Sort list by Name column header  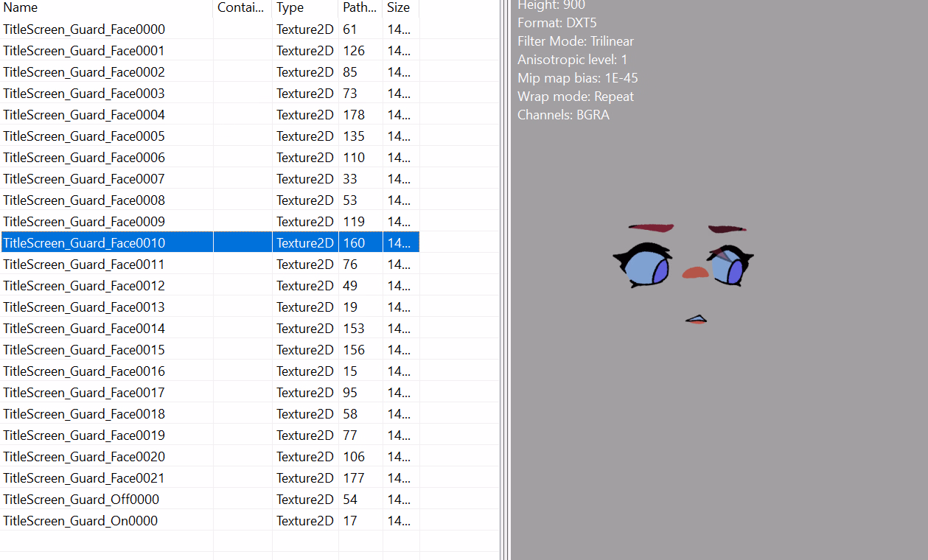[21, 8]
